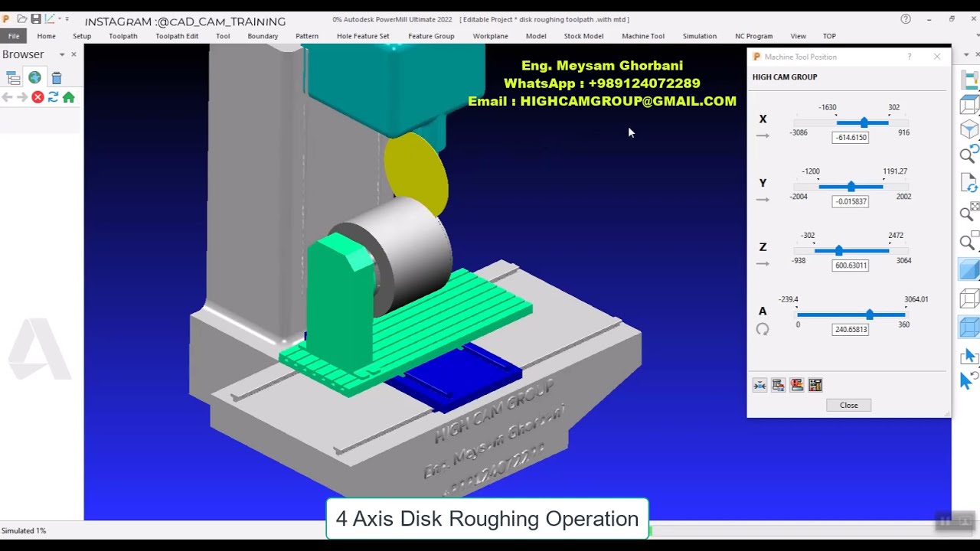Viewport: 980px width, 551px height.
Task: Show the explorer tree tab in Browser
Action: coord(13,77)
